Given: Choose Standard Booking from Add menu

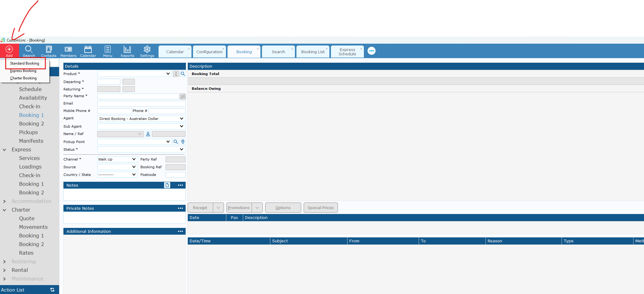Looking at the screenshot, I should tap(25, 63).
